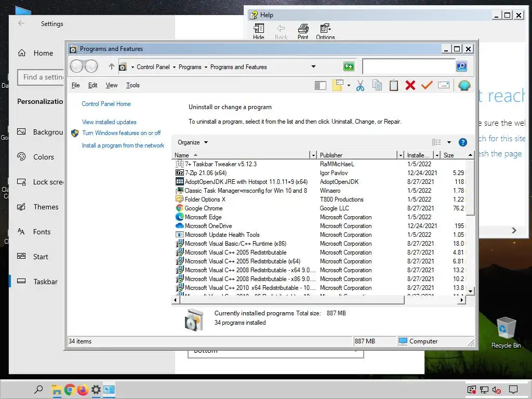
Task: Select the Google Chrome program row
Action: point(320,208)
